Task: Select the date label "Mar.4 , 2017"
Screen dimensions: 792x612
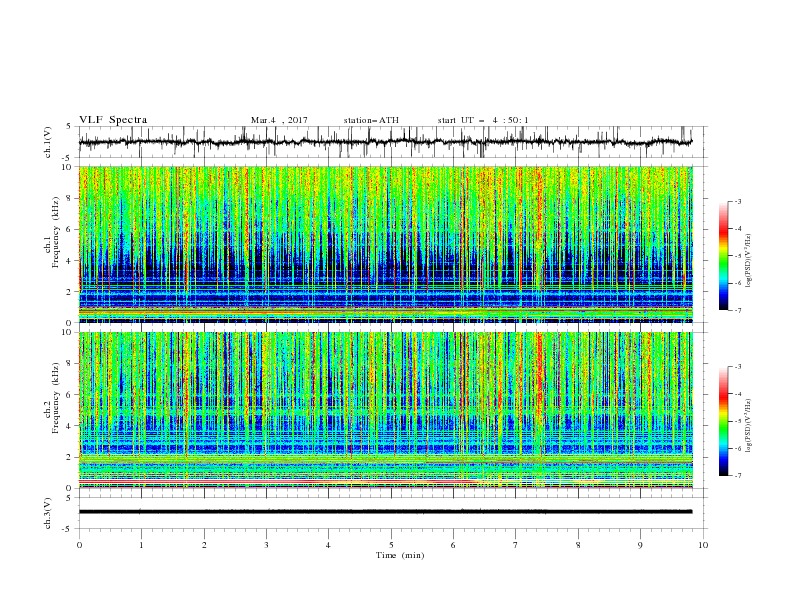Action: pos(279,120)
